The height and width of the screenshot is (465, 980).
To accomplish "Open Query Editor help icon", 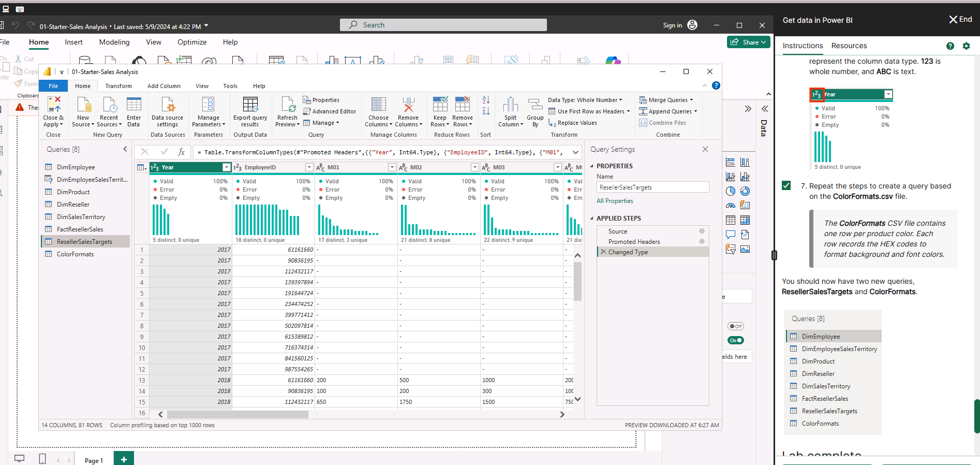I will coord(716,85).
